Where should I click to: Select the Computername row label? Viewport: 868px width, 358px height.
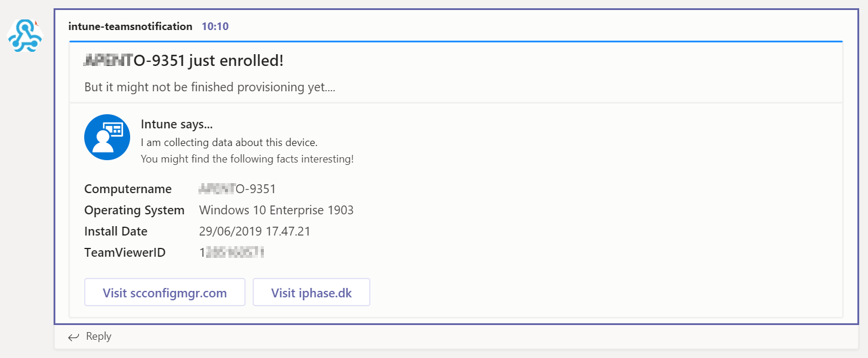click(x=128, y=189)
